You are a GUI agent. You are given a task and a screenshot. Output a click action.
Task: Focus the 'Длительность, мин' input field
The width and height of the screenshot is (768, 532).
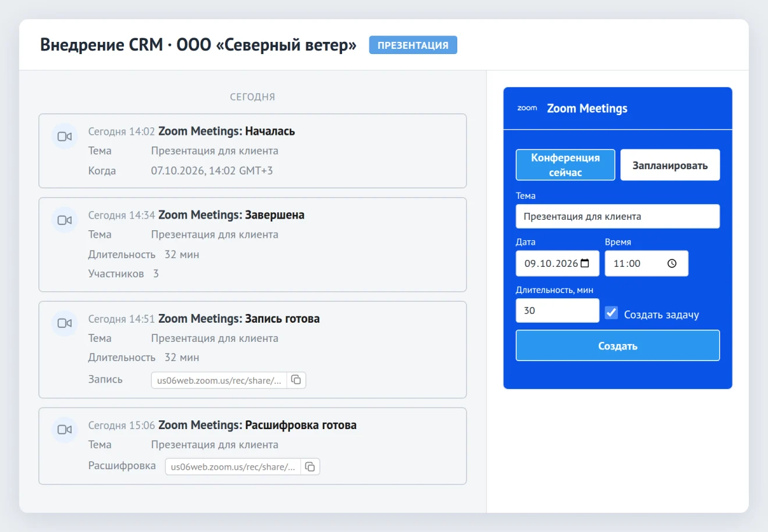(x=557, y=310)
